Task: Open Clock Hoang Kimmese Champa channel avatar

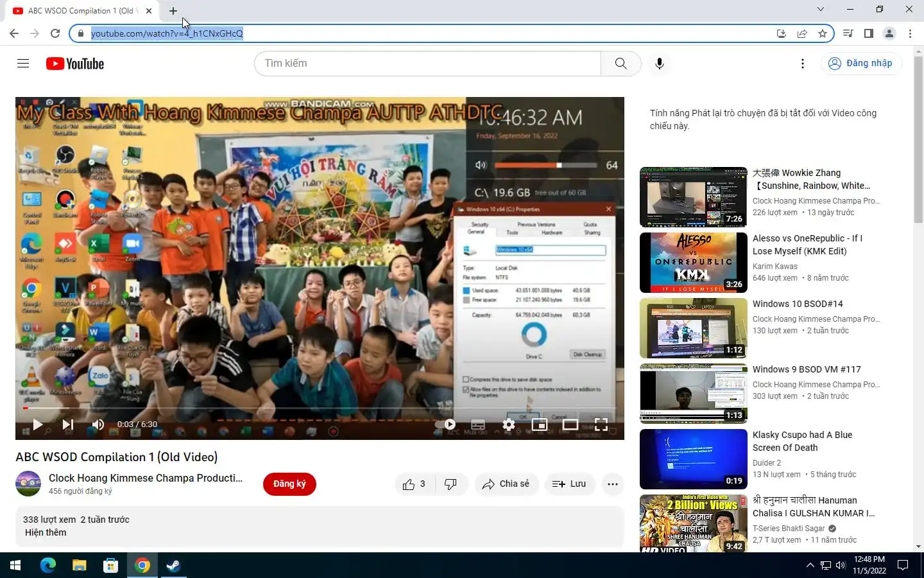Action: (28, 484)
